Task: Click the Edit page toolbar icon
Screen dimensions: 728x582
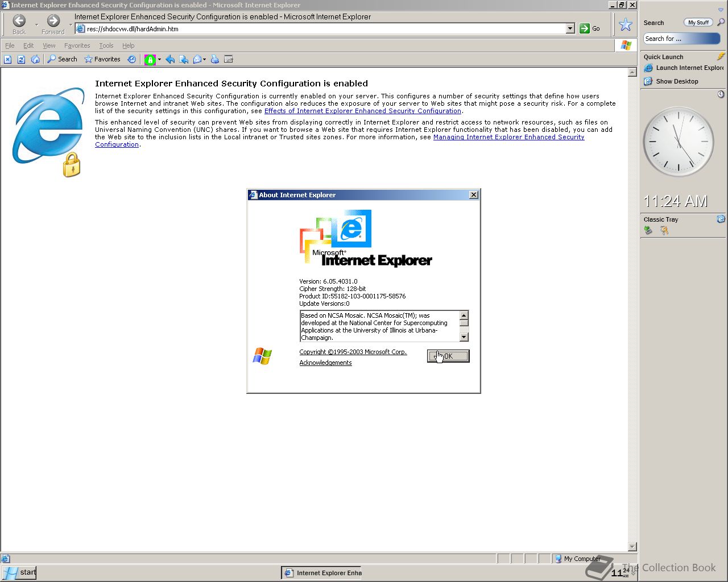Action: pyautogui.click(x=229, y=59)
